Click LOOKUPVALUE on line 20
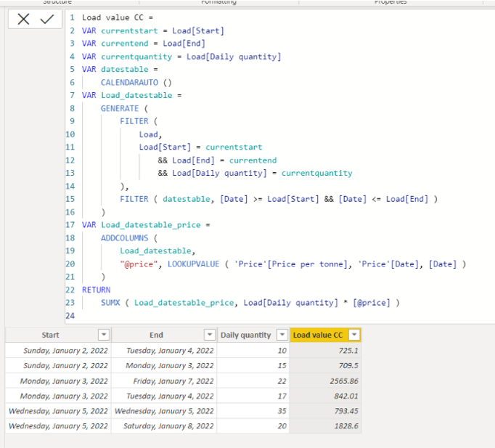 point(193,264)
